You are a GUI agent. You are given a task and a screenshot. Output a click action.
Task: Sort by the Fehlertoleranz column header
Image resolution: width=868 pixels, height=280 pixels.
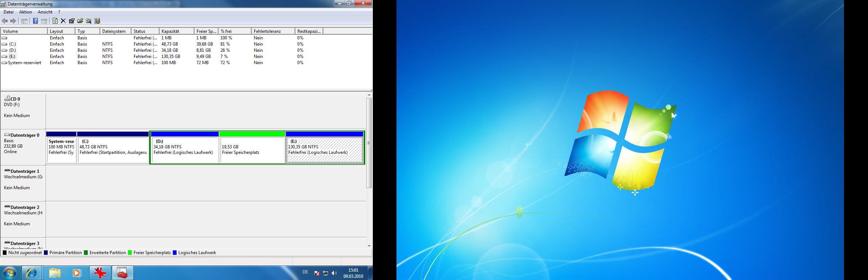273,31
